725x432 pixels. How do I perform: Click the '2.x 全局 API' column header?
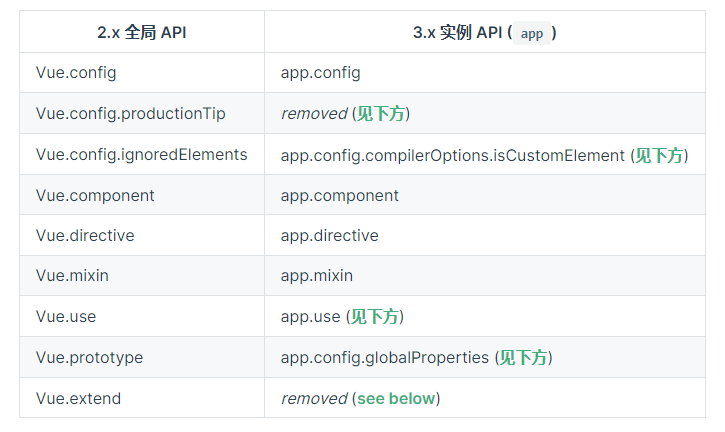click(142, 32)
